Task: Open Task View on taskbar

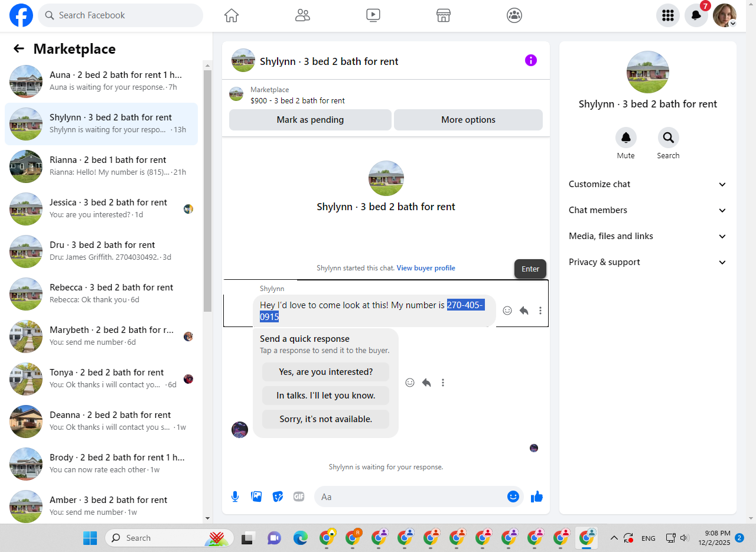Action: pyautogui.click(x=247, y=538)
